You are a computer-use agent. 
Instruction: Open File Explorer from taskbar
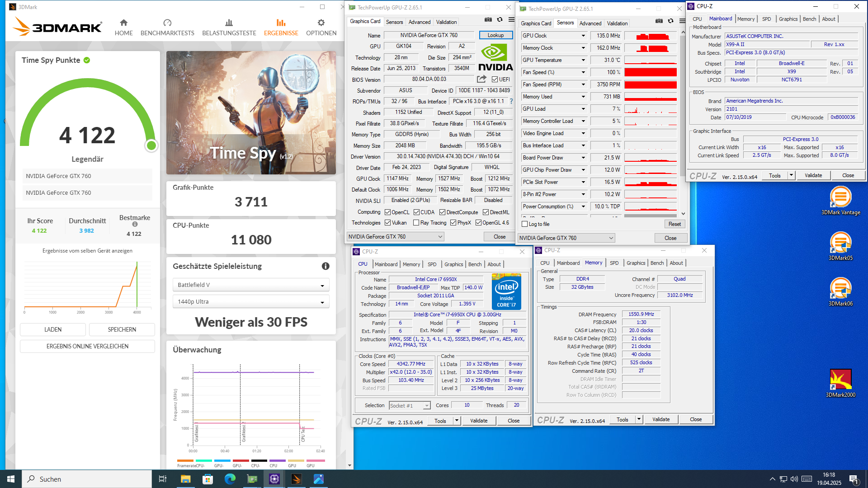[x=185, y=479]
